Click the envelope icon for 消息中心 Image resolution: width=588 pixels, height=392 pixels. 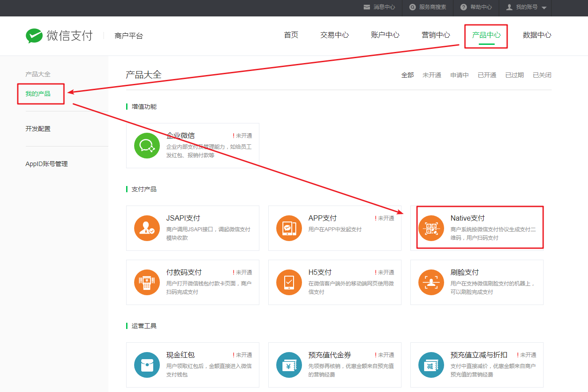pos(367,7)
